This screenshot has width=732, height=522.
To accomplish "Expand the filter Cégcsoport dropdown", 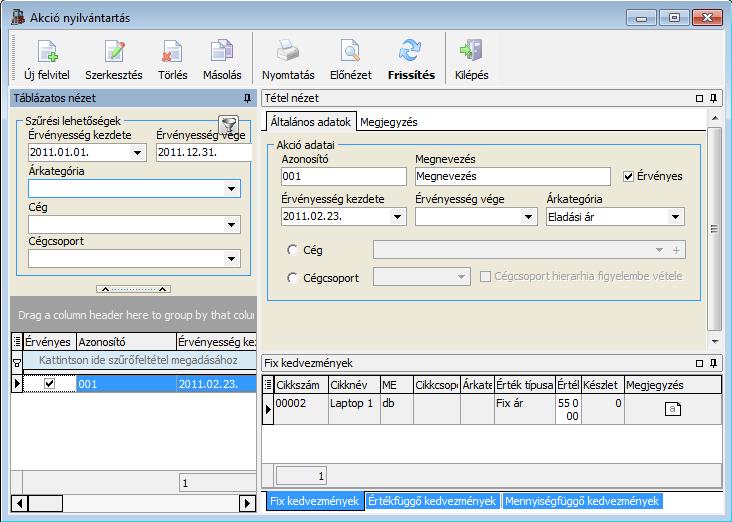I will point(232,259).
